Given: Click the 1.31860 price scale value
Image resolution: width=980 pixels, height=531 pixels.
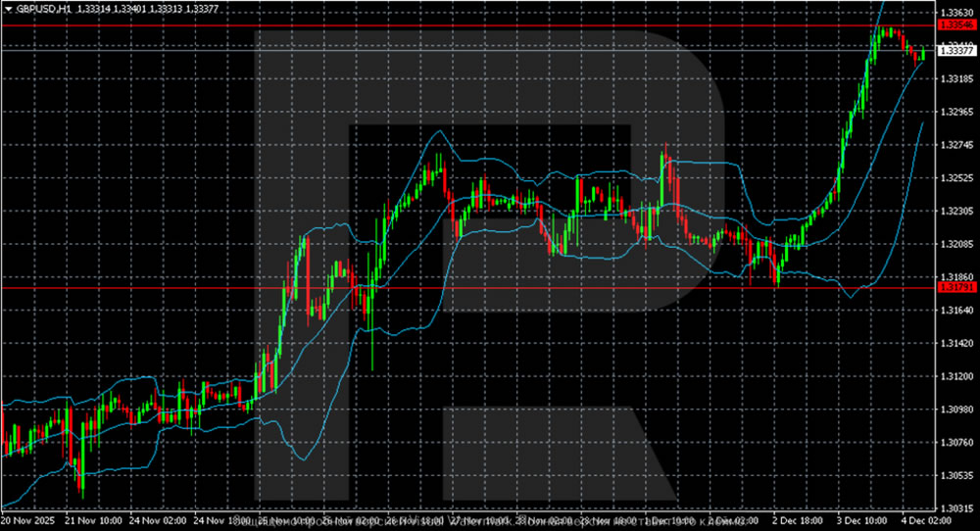Looking at the screenshot, I should [956, 276].
